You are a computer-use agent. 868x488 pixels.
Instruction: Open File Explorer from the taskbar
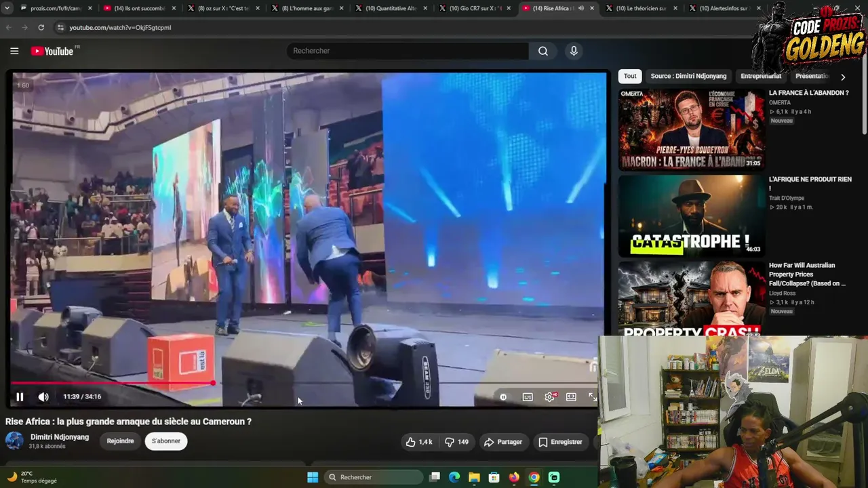(x=474, y=477)
